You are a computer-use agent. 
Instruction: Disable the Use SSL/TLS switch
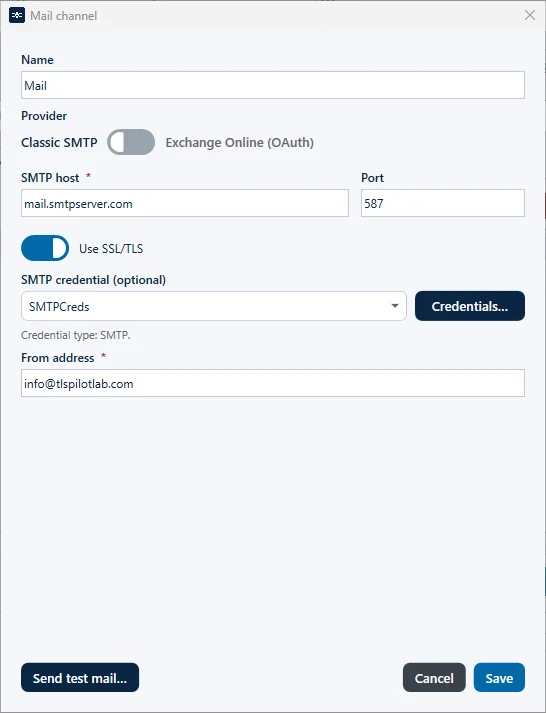point(45,248)
